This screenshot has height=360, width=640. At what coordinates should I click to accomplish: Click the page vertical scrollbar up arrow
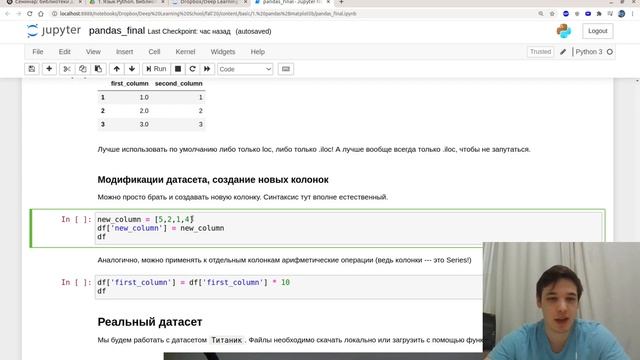(637, 81)
